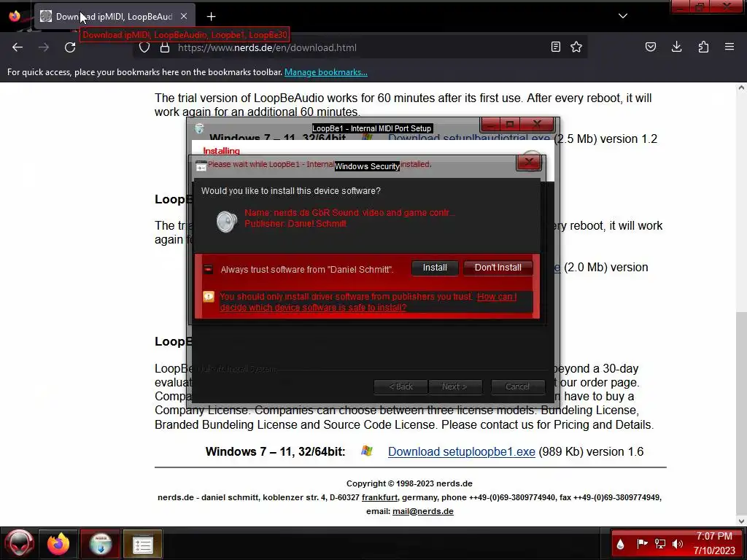Open the frankfurt link in footer

[x=379, y=497]
